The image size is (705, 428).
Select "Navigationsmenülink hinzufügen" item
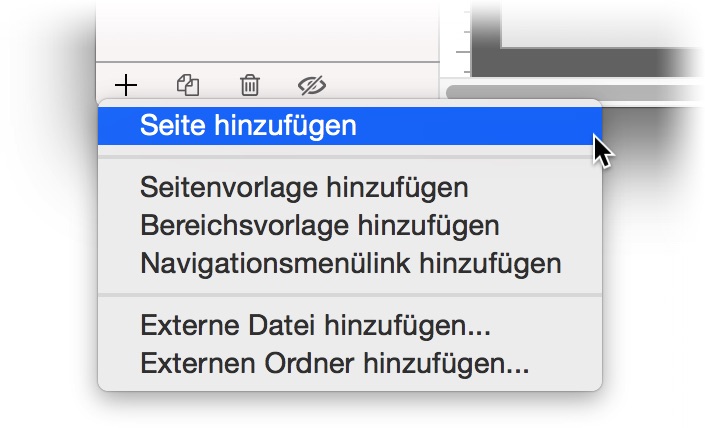(x=349, y=264)
